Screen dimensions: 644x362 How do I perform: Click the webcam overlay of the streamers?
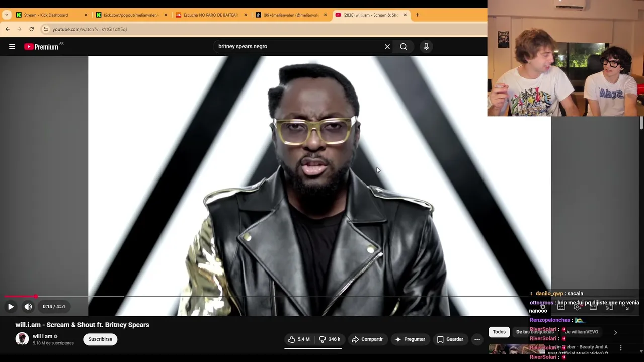pyautogui.click(x=566, y=58)
